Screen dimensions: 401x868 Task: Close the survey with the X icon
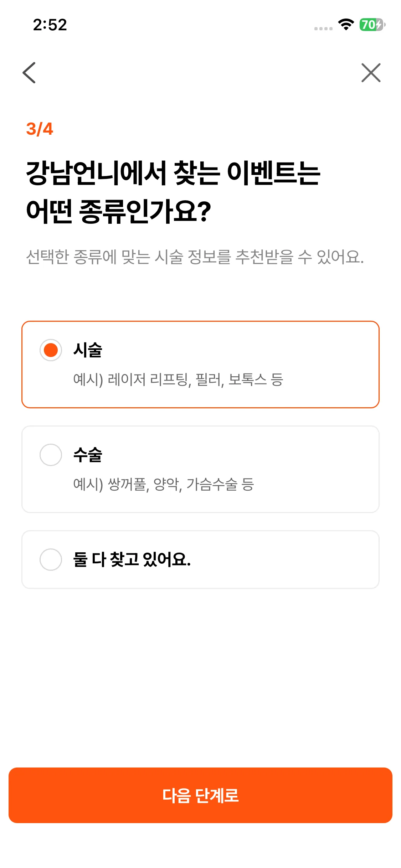coord(371,73)
